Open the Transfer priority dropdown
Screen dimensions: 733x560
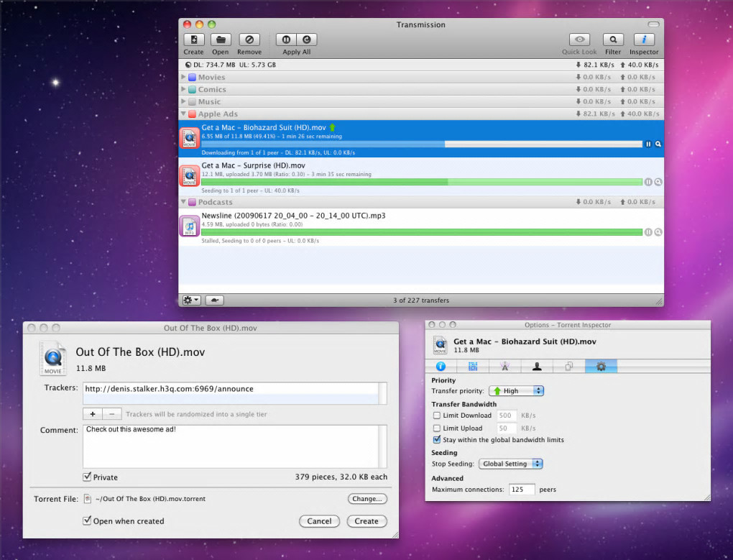(x=516, y=391)
